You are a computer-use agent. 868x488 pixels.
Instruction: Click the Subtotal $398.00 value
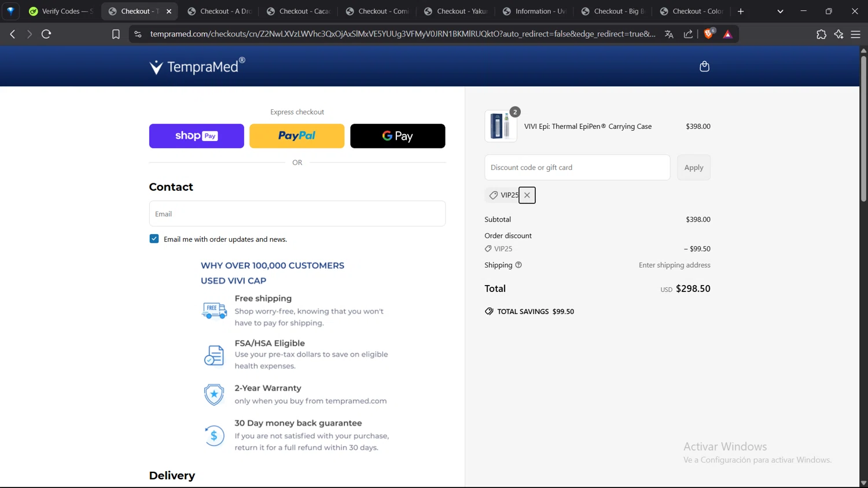click(x=698, y=219)
